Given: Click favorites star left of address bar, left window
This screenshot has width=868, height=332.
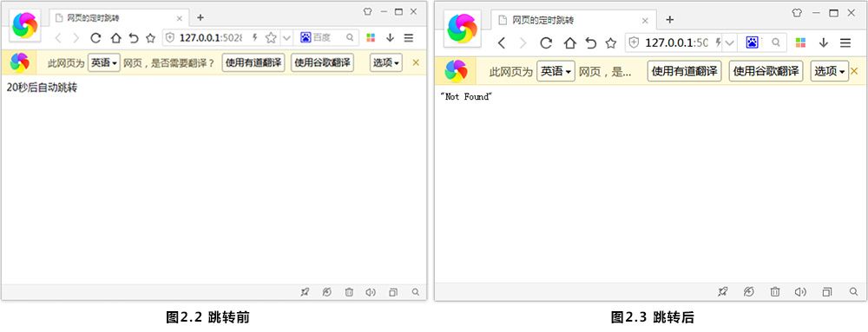Looking at the screenshot, I should pos(150,37).
